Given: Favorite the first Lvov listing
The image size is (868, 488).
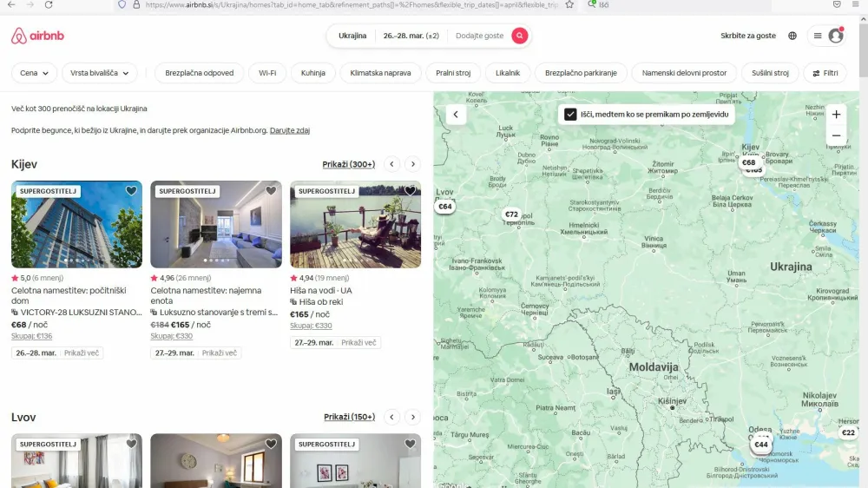Looking at the screenshot, I should [131, 444].
